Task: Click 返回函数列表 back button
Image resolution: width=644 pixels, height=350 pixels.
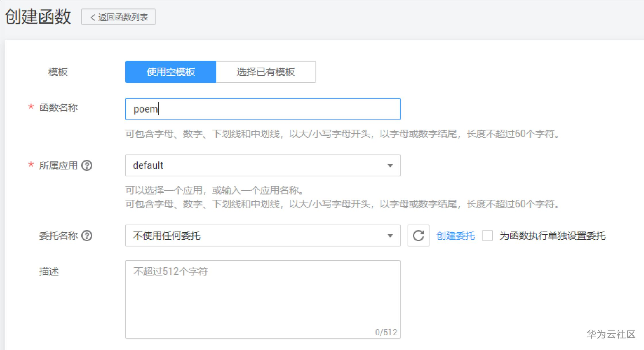Action: [118, 17]
